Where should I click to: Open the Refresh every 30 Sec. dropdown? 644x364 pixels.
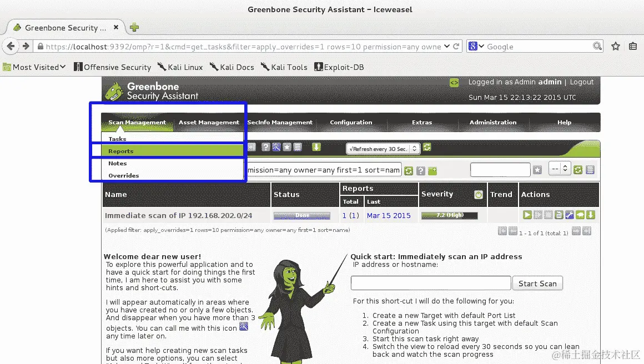tap(383, 149)
